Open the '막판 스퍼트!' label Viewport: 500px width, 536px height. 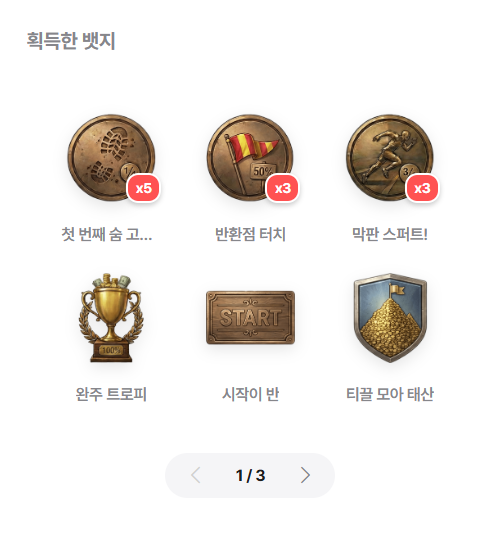[390, 234]
